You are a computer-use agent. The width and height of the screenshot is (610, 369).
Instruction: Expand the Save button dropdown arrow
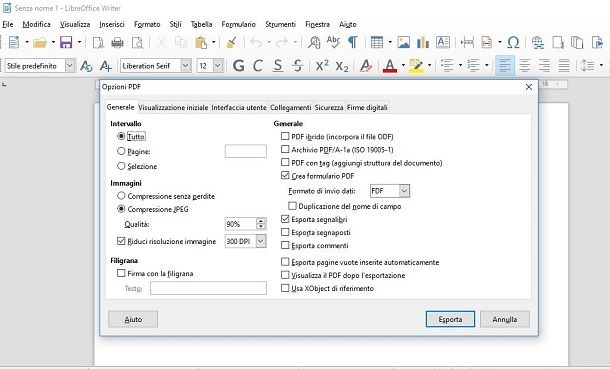(79, 42)
